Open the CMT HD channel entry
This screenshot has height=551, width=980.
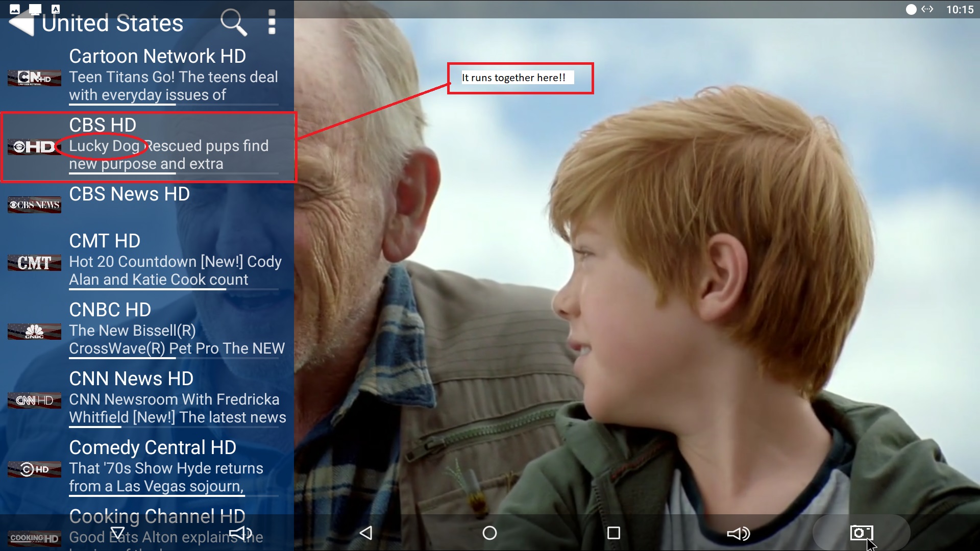[x=105, y=241]
